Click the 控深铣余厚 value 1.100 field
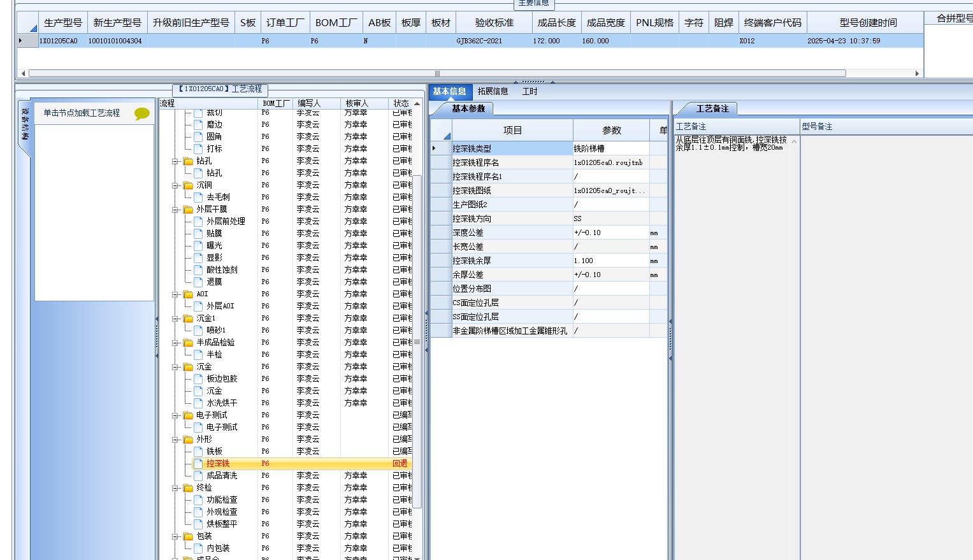 coord(611,261)
